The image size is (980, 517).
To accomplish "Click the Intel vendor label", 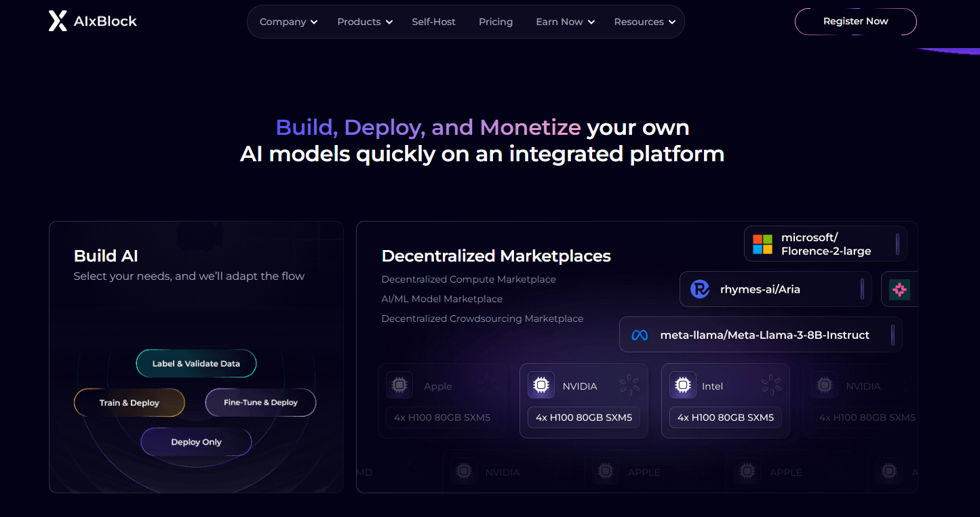I will point(712,386).
